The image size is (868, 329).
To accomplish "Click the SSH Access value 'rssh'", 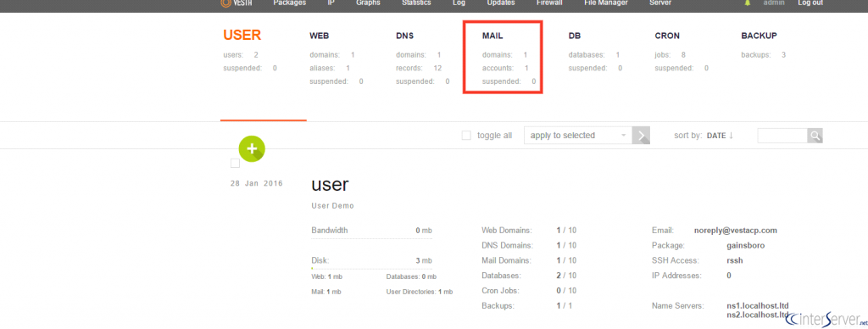I will tap(735, 260).
